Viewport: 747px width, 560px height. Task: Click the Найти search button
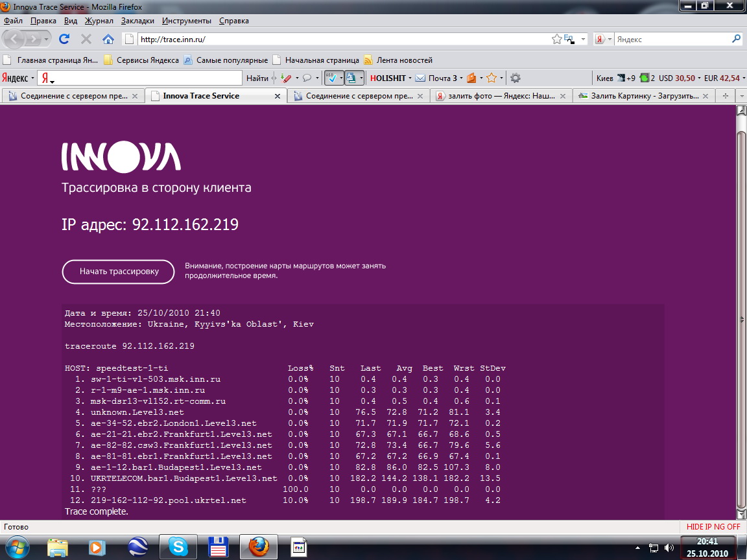tap(257, 78)
